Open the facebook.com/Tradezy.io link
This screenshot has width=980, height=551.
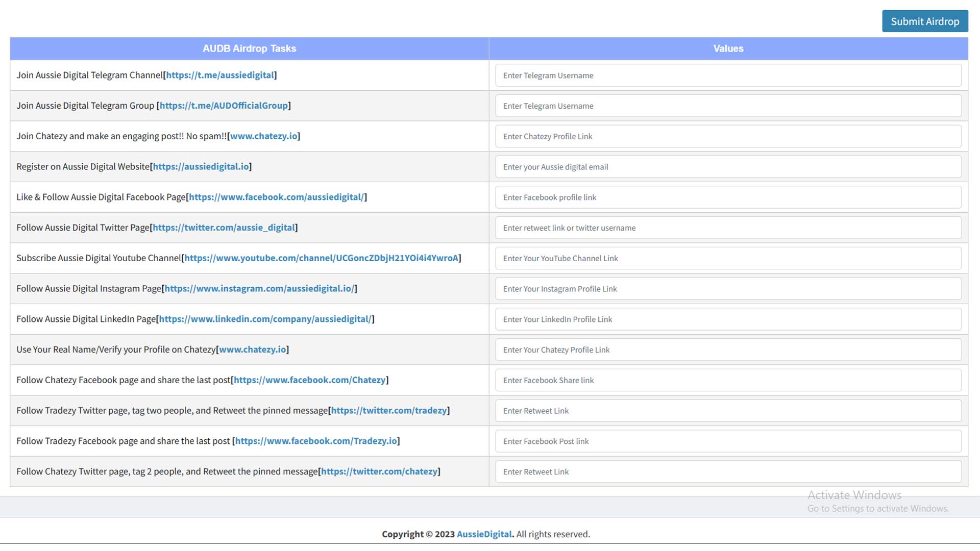click(316, 441)
